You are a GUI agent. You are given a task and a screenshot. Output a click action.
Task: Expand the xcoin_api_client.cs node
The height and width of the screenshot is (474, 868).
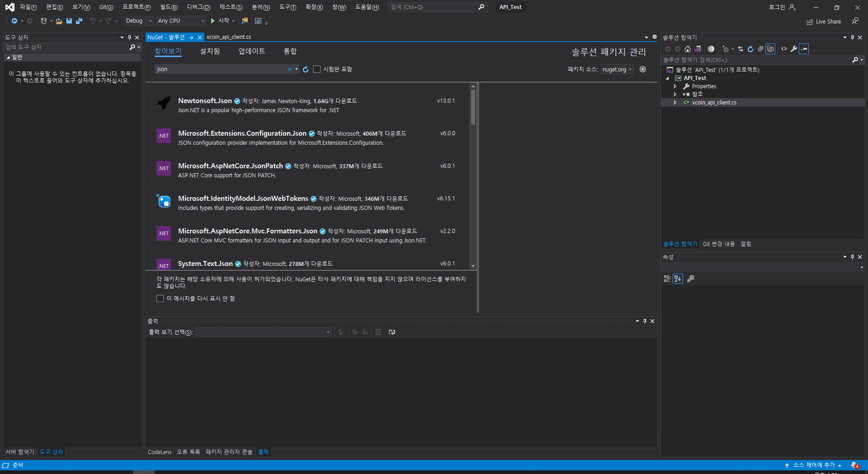pos(675,103)
